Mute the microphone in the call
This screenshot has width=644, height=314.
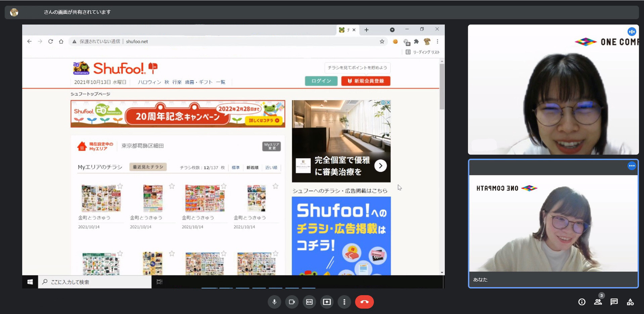click(275, 302)
